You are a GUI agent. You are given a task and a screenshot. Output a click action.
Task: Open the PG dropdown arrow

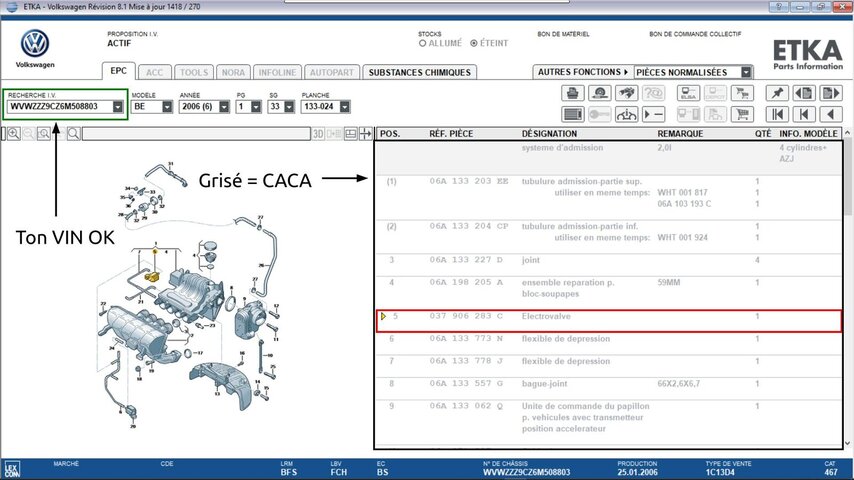click(256, 107)
